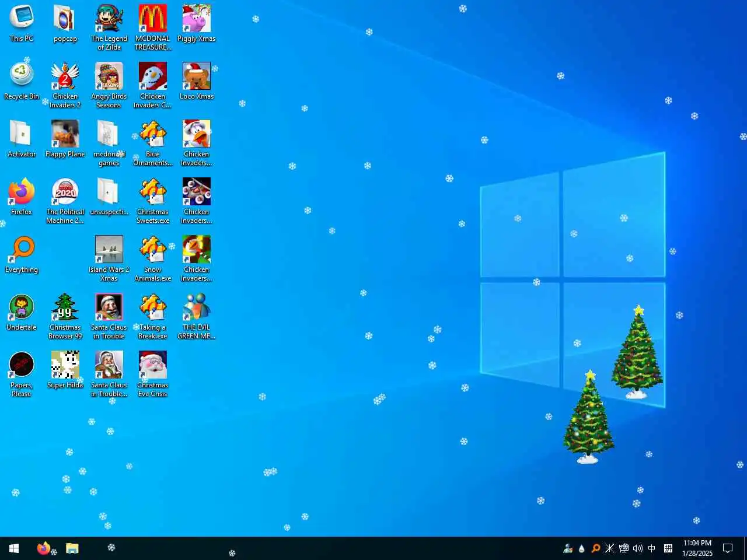Open the popcap folder on the desktop
This screenshot has height=560, width=747.
[x=65, y=24]
